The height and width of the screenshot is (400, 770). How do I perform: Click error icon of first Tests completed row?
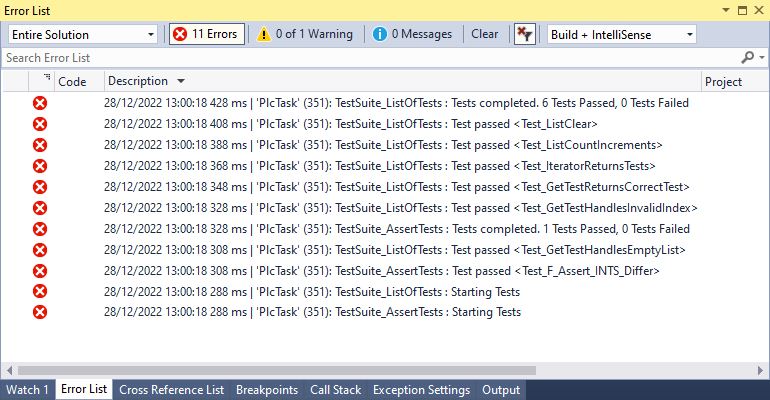[x=40, y=103]
